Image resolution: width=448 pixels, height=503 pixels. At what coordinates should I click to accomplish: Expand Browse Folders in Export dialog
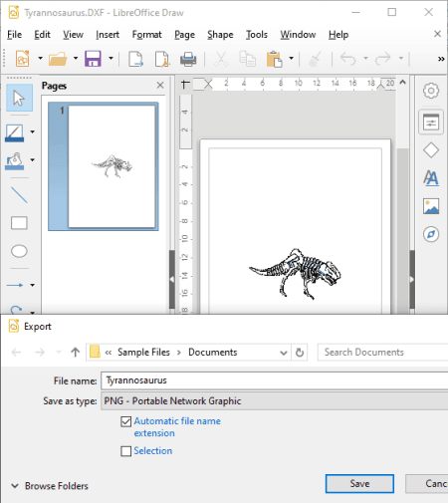pyautogui.click(x=50, y=486)
